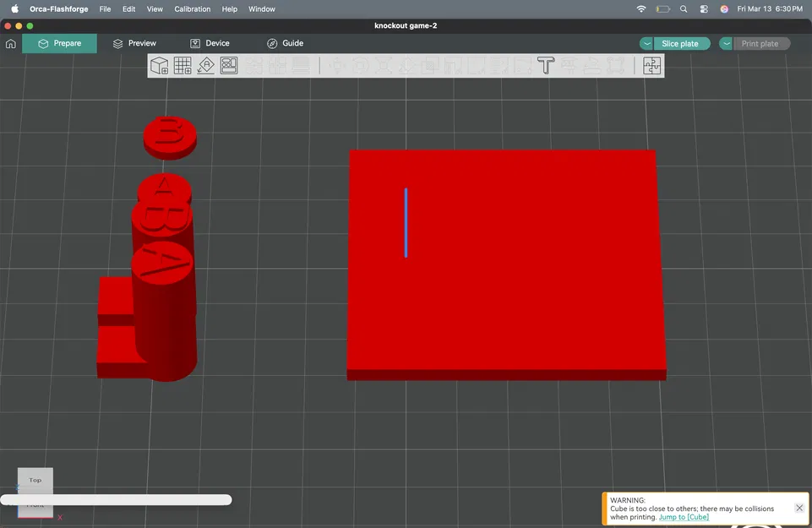
Task: Open the View menu
Action: (x=155, y=8)
